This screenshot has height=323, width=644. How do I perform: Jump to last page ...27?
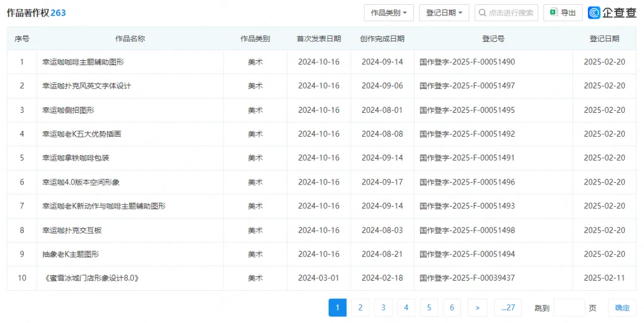point(507,307)
